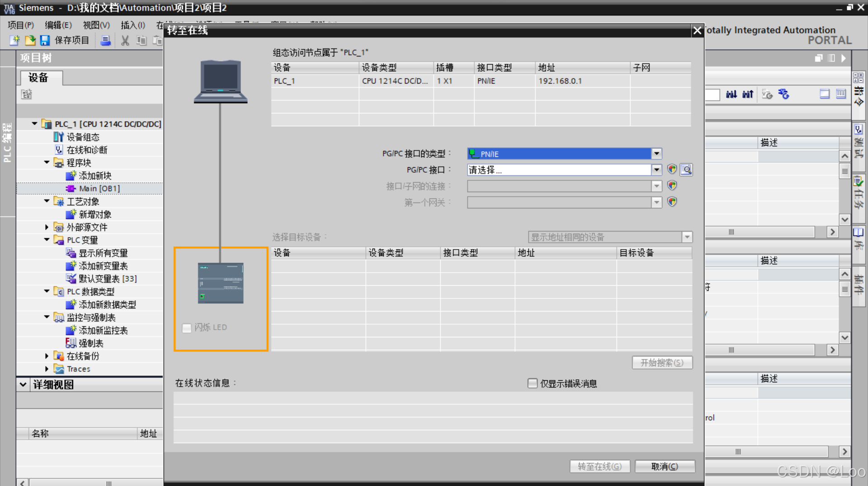Open the 第一个网关 dropdown
Screen dimensions: 868x486
click(656, 202)
